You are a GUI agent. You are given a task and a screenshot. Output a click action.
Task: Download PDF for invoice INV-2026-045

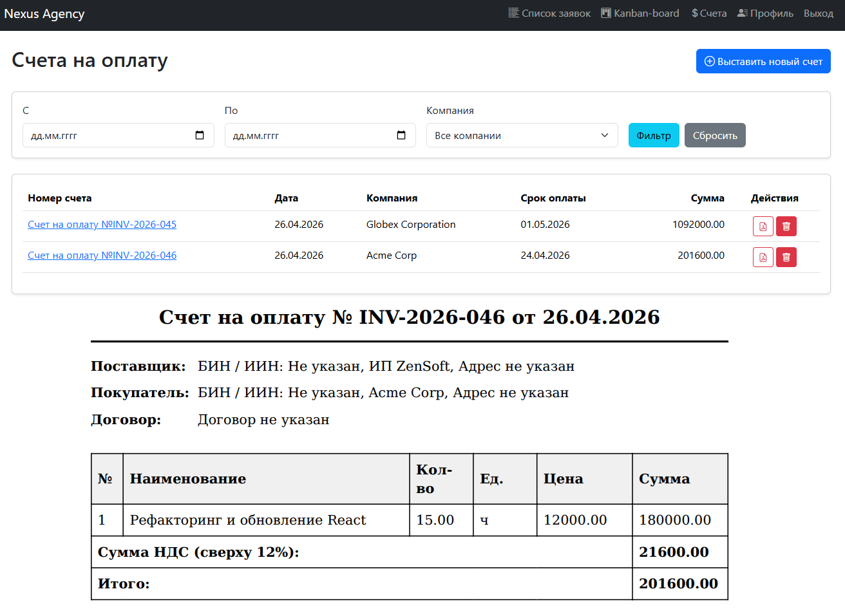tap(763, 227)
